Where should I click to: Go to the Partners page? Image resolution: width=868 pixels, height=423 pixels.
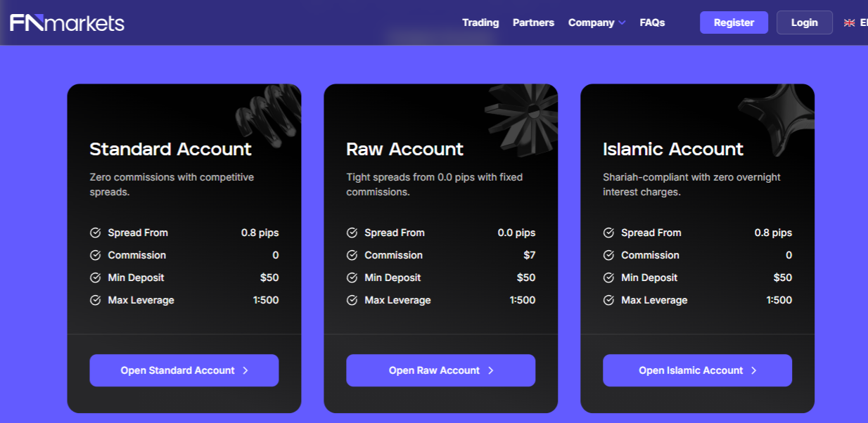coord(533,22)
